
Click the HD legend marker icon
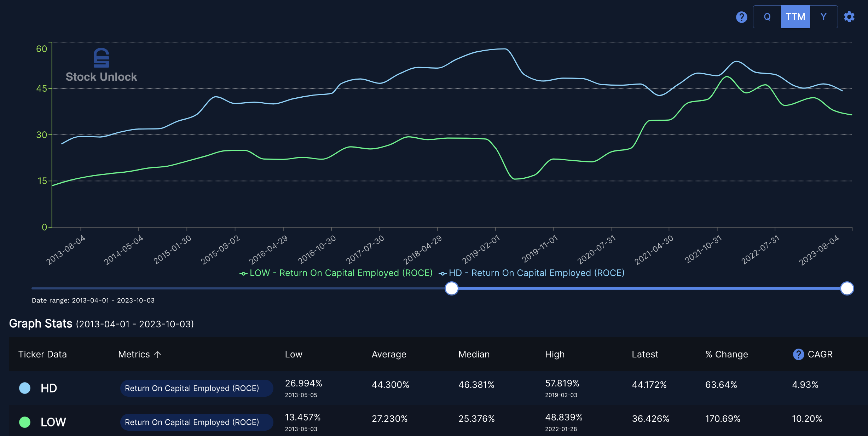pos(442,274)
